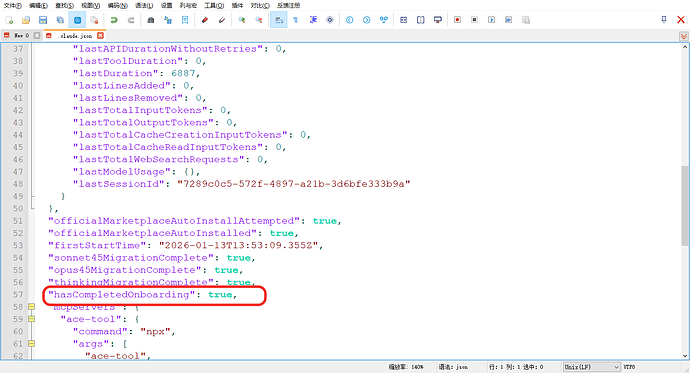The image size is (690, 373).
Task: Click the highlighted blue toolbar icon after Save All
Action: click(77, 20)
